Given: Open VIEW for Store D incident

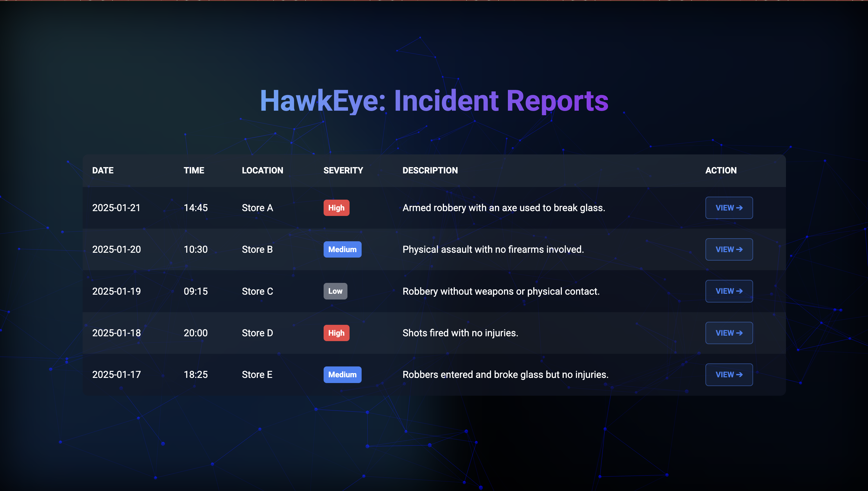Looking at the screenshot, I should (729, 333).
